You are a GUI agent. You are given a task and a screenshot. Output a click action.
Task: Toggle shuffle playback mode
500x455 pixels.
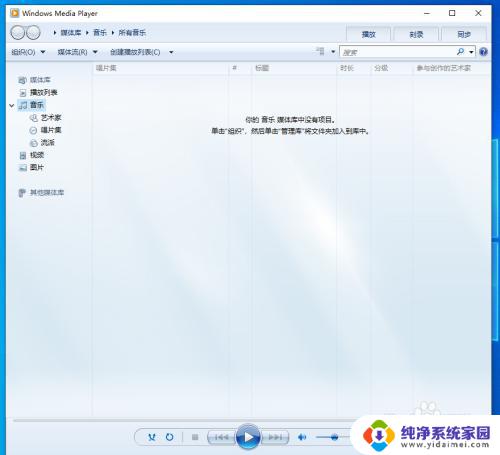pos(152,437)
